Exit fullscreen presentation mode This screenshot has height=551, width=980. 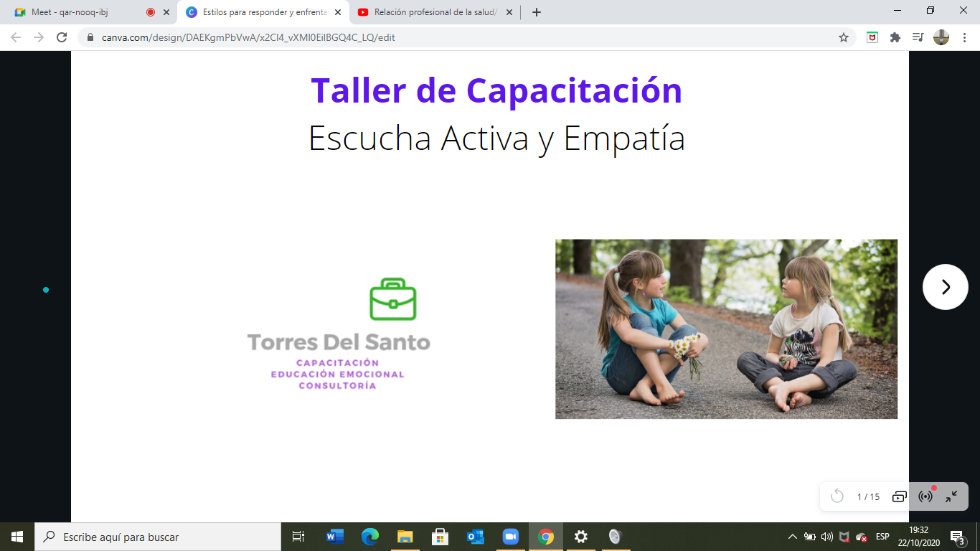tap(951, 496)
